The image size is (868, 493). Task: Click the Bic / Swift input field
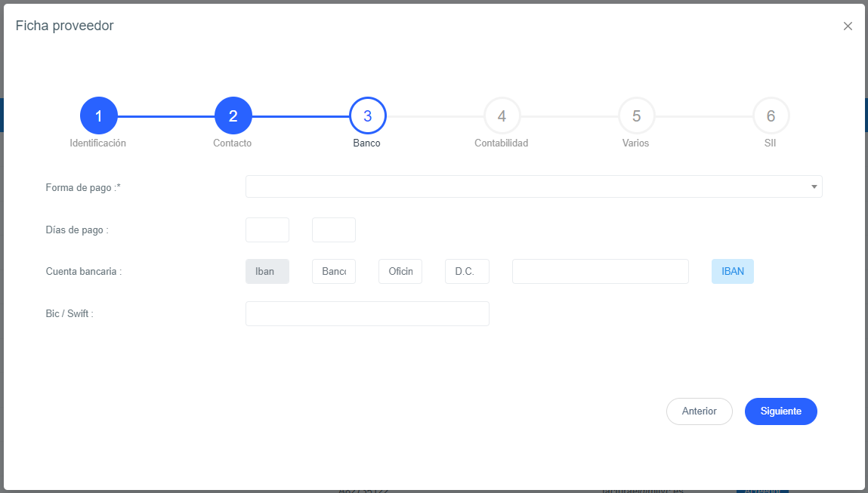click(x=367, y=314)
